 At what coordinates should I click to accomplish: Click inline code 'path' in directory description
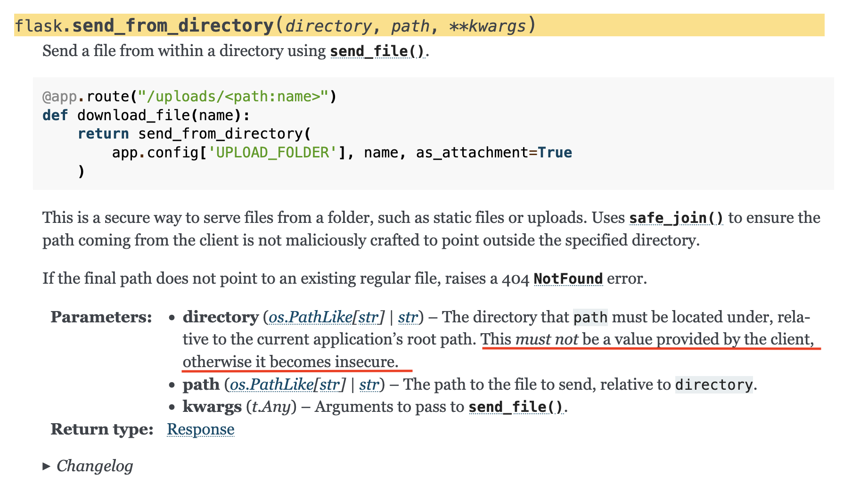point(590,317)
